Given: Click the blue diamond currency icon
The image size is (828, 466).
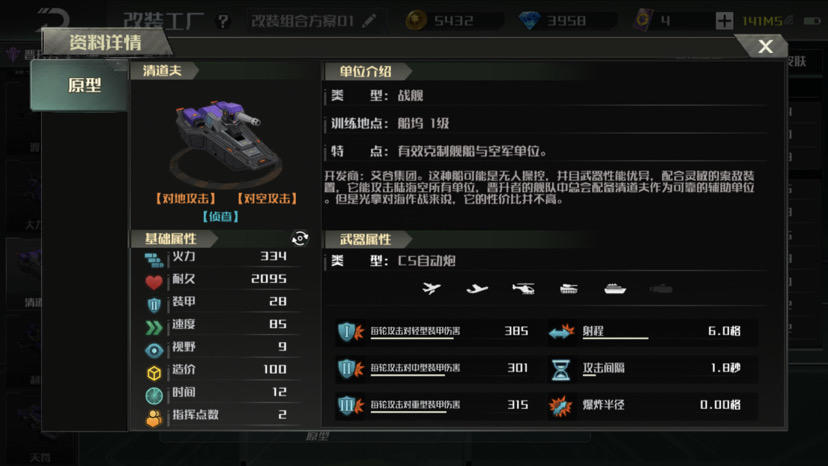Looking at the screenshot, I should (x=530, y=21).
